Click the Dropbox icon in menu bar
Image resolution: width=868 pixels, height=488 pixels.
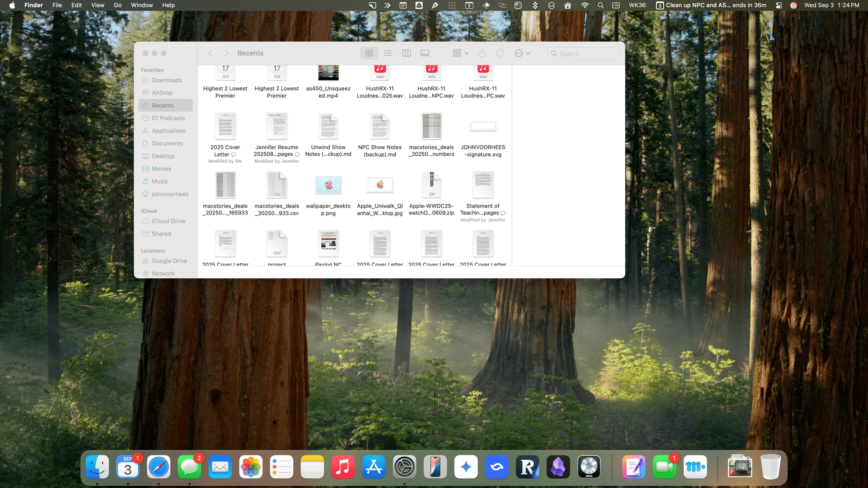click(535, 6)
